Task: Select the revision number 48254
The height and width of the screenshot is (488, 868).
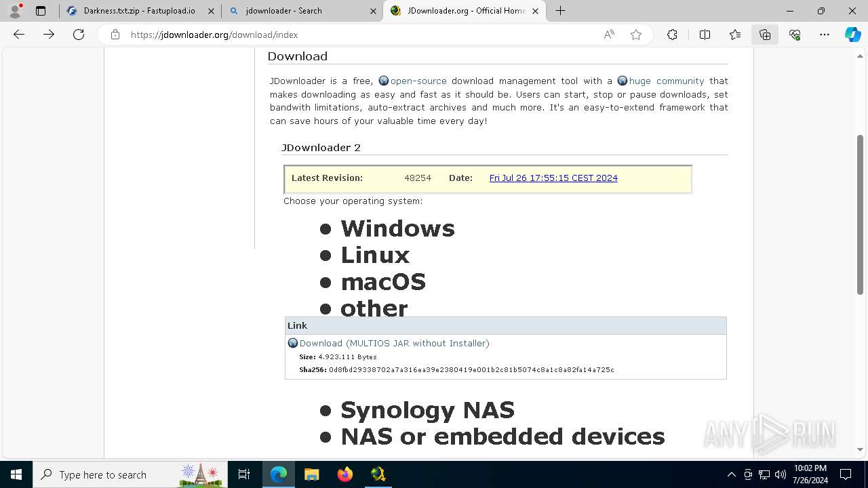Action: click(x=418, y=178)
